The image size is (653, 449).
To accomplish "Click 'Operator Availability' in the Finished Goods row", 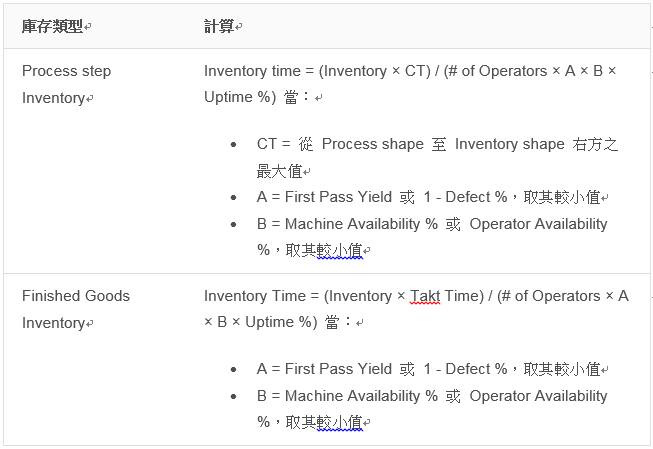I will point(538,396).
